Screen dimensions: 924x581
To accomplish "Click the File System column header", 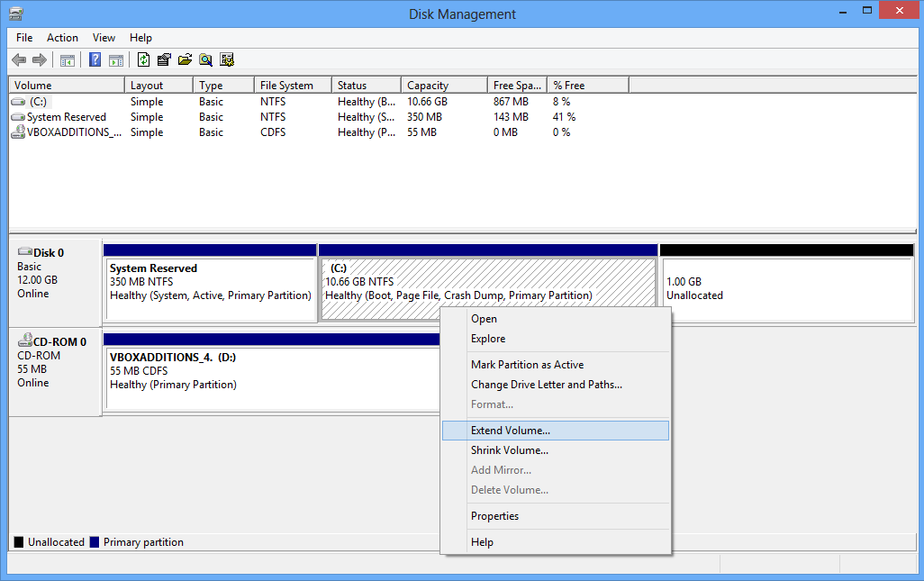I will [x=286, y=86].
